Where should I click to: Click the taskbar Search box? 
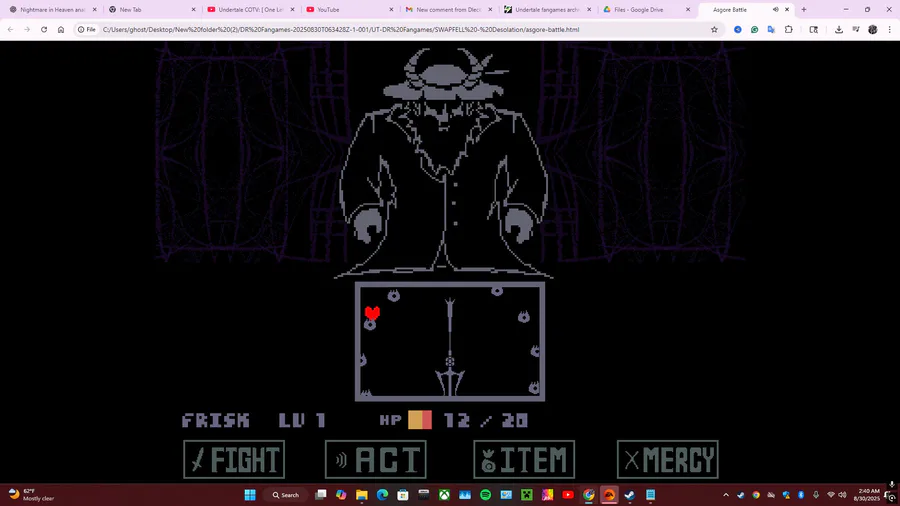286,495
